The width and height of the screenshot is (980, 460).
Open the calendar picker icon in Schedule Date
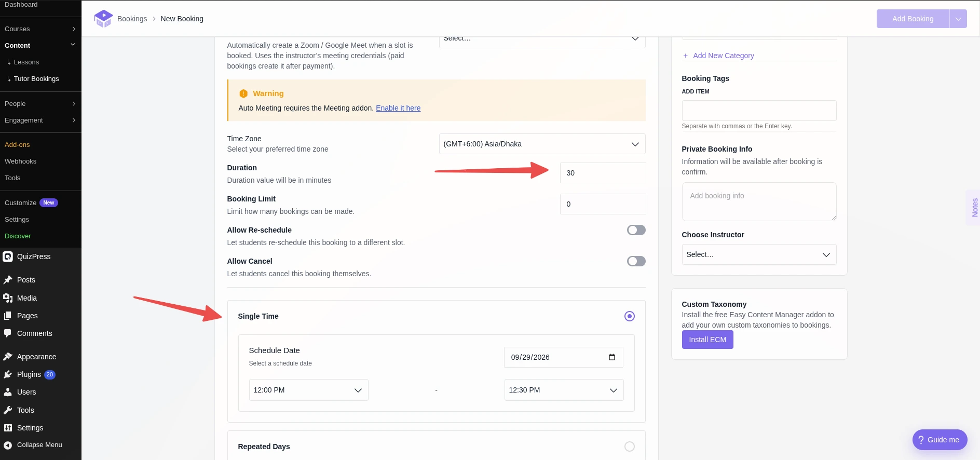point(612,357)
